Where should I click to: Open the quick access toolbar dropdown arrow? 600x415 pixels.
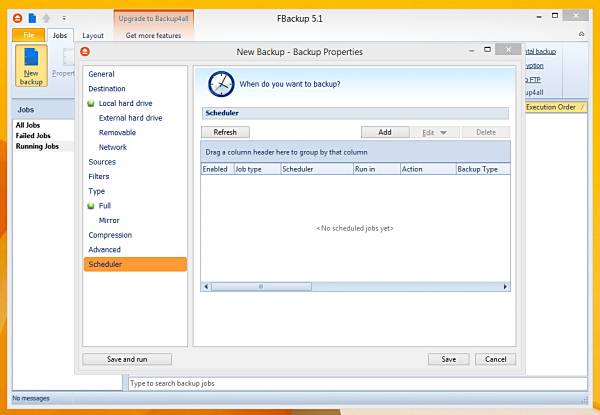[x=64, y=18]
